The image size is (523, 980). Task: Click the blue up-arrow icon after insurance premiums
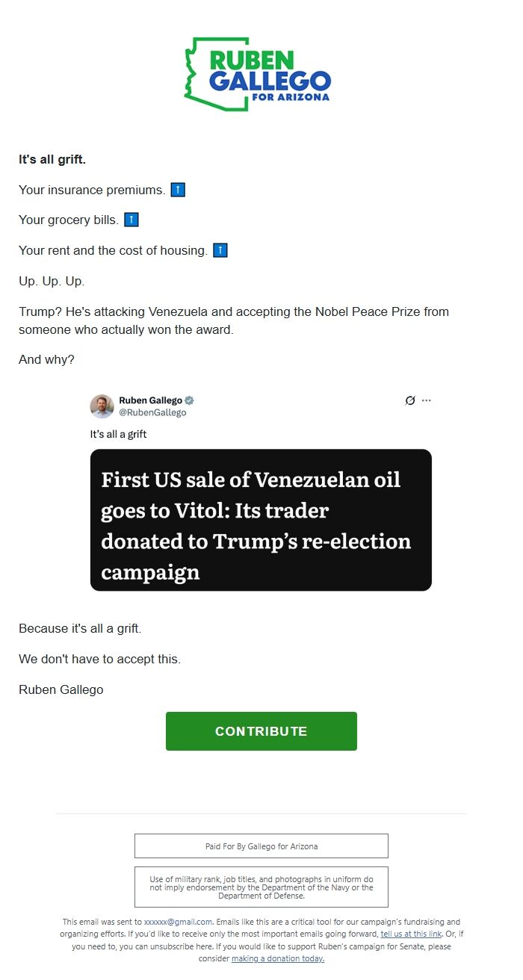point(177,190)
